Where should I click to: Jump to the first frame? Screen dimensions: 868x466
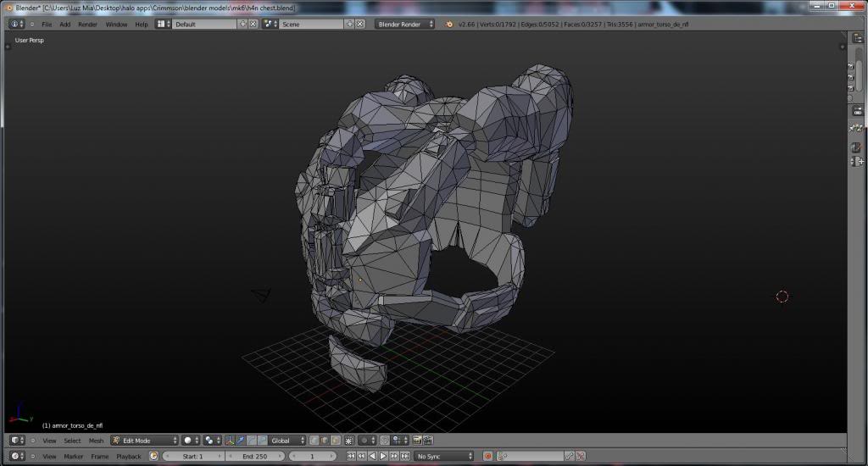coord(351,457)
